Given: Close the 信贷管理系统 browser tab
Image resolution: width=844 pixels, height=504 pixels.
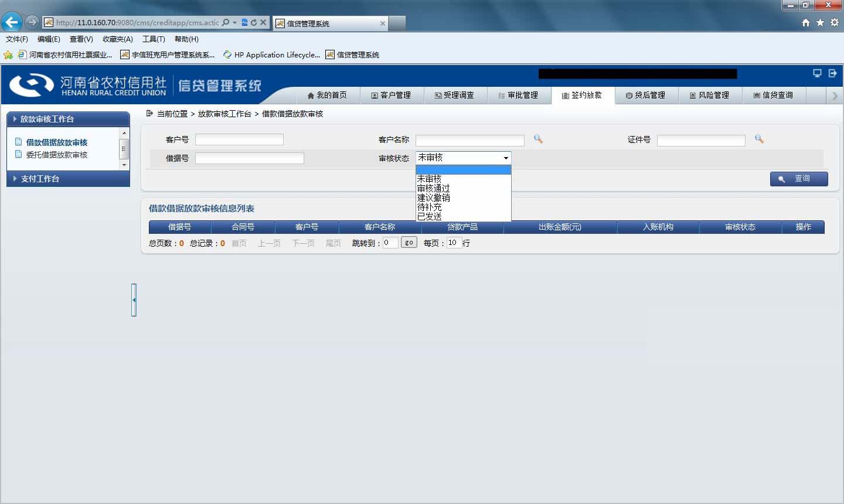Looking at the screenshot, I should click(383, 23).
